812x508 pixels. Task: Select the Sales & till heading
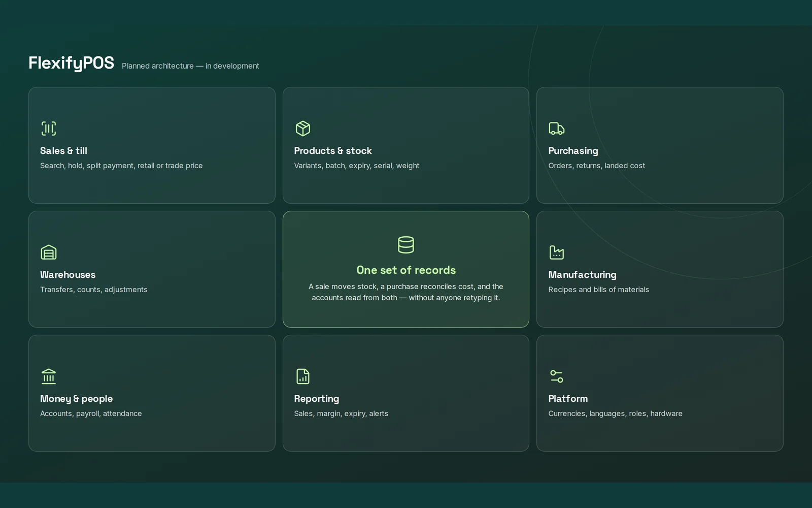[63, 151]
